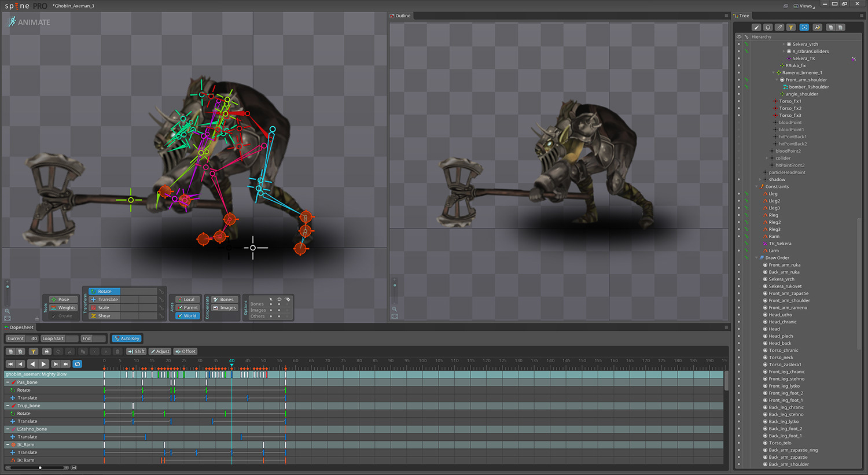Click the yellow funnel filter in Tree toolbar
Viewport: 868px width, 475px height.
coord(791,27)
